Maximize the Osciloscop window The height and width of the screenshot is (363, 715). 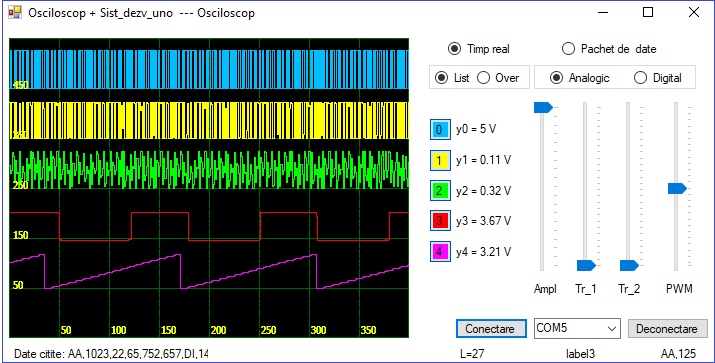[648, 12]
